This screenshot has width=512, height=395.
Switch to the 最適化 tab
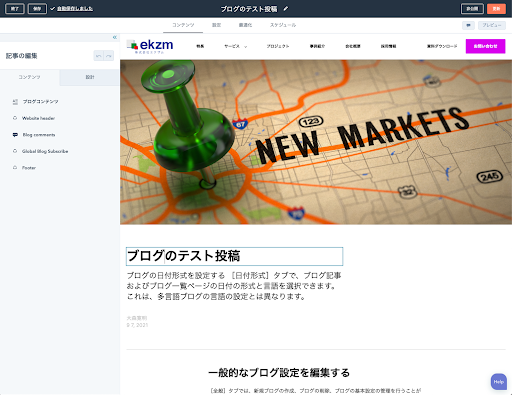pos(245,25)
